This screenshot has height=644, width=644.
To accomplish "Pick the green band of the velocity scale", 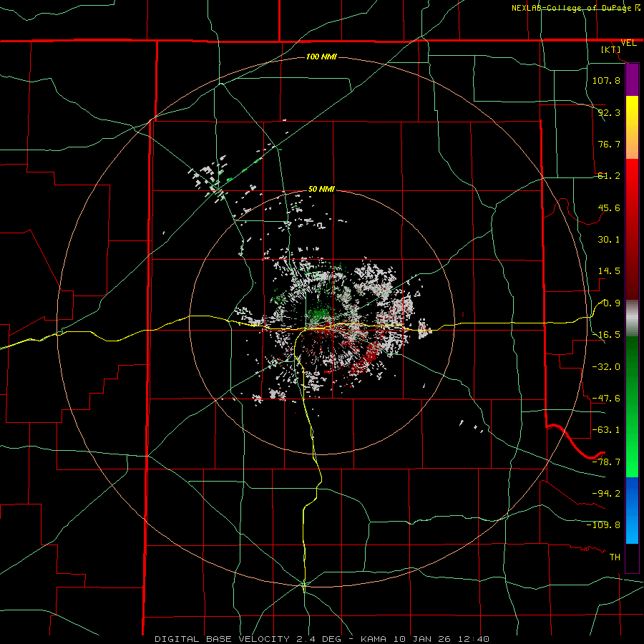I will point(632,406).
